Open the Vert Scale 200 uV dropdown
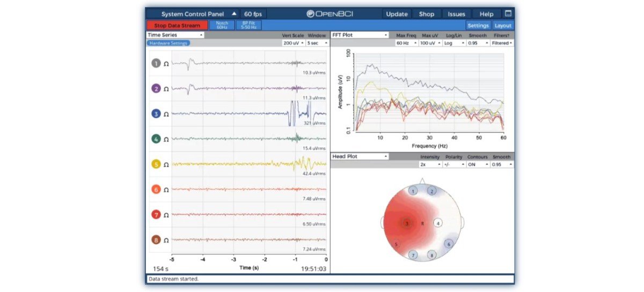Image resolution: width=644 pixels, height=292 pixels. (x=294, y=43)
